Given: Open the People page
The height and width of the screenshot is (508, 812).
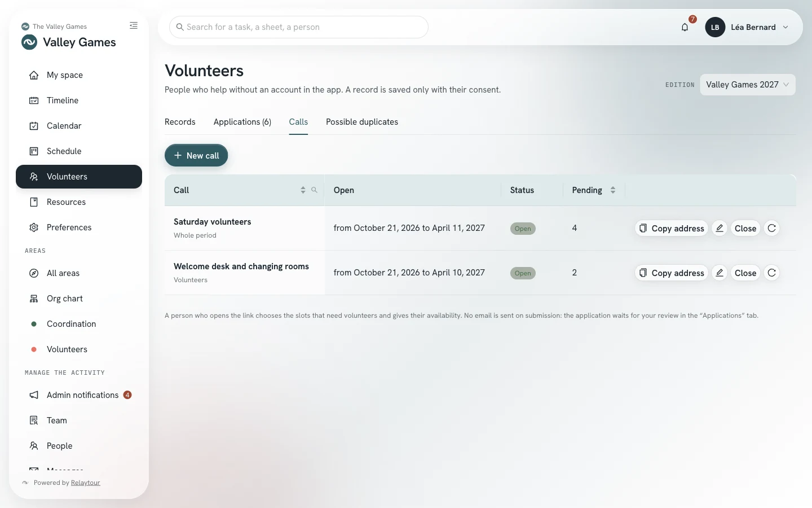Looking at the screenshot, I should pos(79,446).
